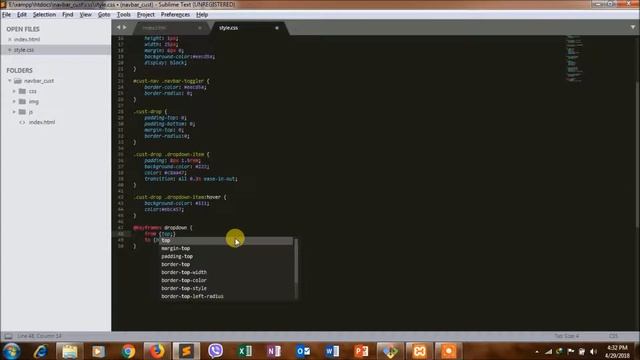Open Google Chrome from taskbar
The height and width of the screenshot is (360, 640).
128,351
